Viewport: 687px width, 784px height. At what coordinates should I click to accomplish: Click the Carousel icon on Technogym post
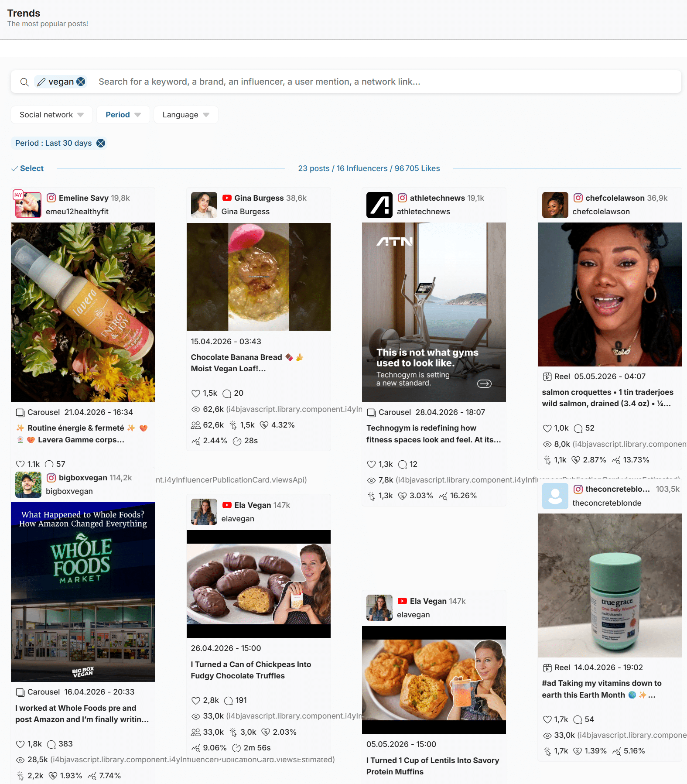pos(371,413)
